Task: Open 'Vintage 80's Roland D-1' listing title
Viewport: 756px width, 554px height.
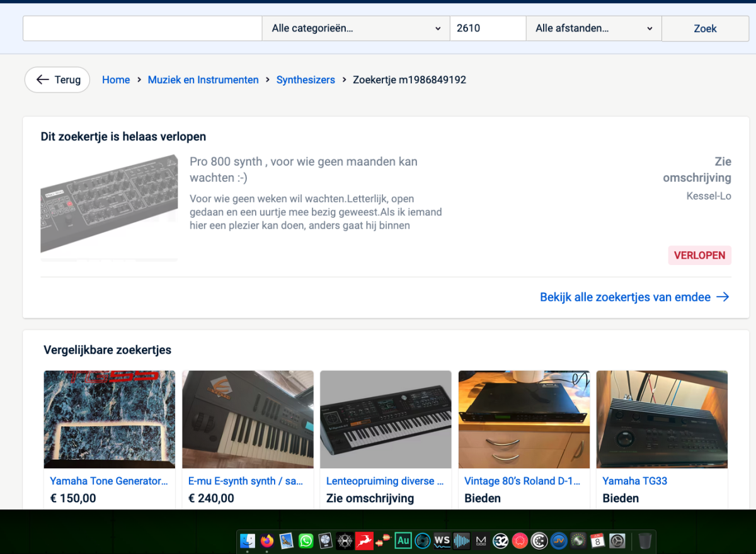Action: [522, 481]
